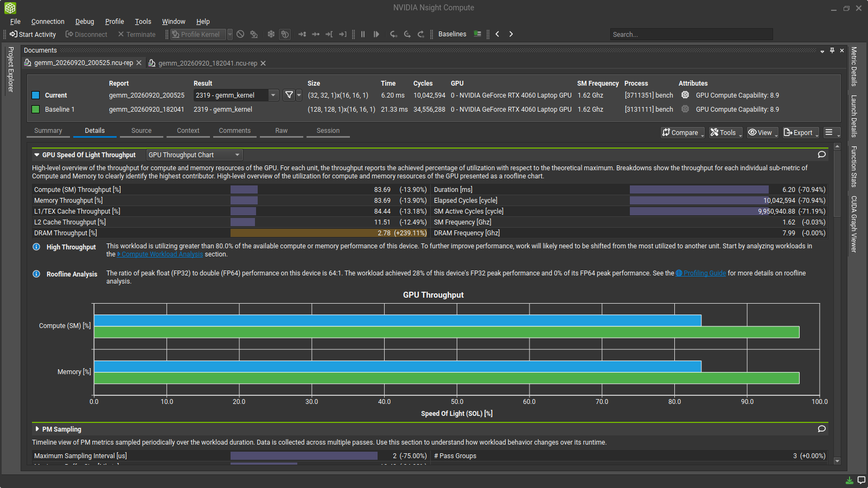Navigate back with the left chevron
Viewport: 868px width, 488px height.
click(497, 34)
